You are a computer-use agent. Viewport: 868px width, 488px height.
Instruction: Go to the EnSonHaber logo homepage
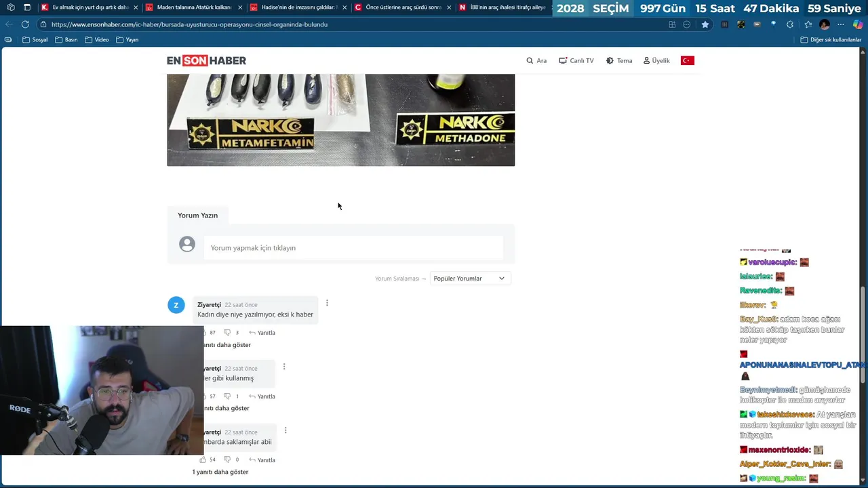coord(206,61)
